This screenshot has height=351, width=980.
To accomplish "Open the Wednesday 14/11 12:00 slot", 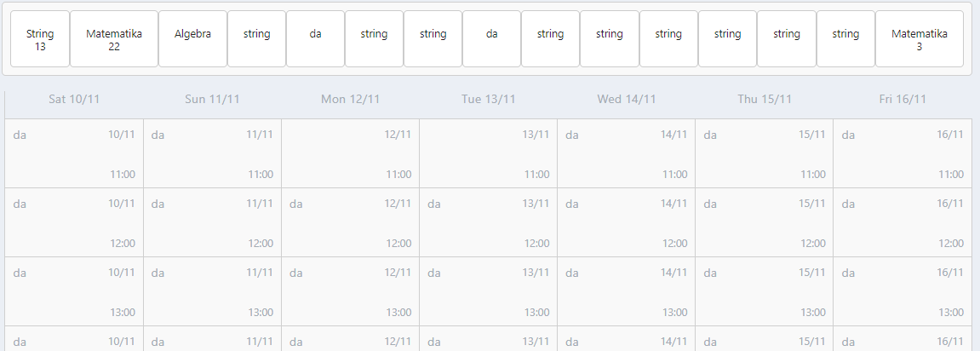I will (626, 222).
